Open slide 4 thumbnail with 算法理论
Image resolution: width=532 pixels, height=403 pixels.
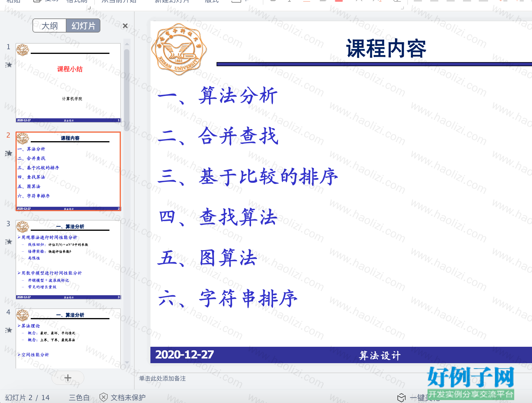pos(68,338)
